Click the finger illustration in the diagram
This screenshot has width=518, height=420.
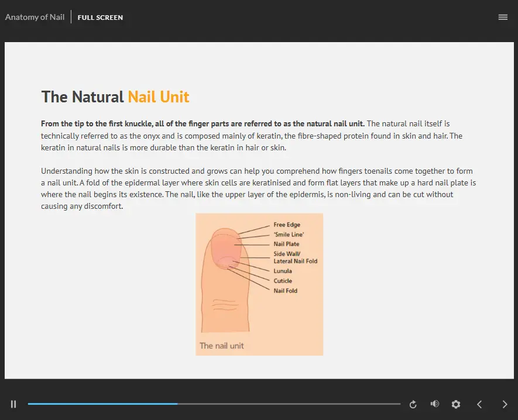coord(225,292)
